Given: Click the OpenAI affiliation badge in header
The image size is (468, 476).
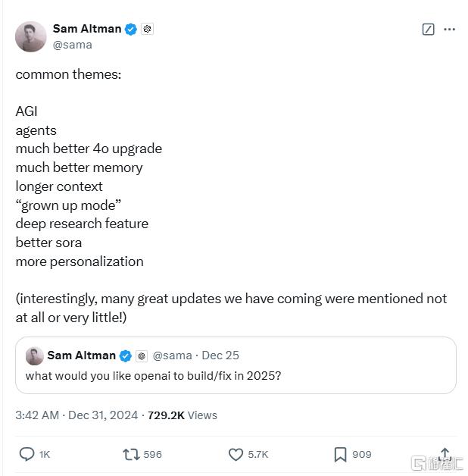Looking at the screenshot, I should (147, 29).
